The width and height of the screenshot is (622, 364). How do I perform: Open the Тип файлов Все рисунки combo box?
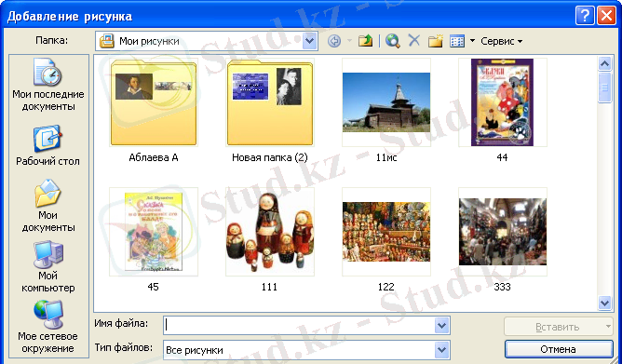click(306, 350)
